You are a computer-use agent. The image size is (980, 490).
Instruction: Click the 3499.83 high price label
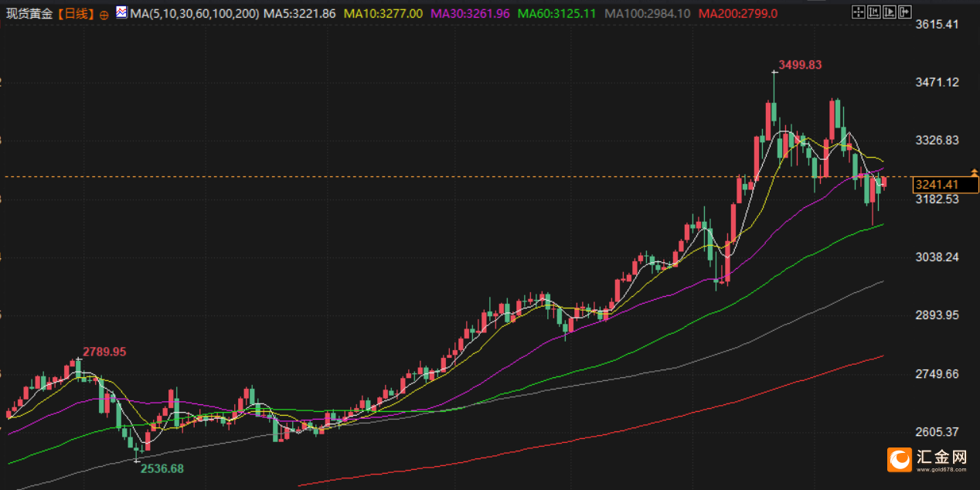(800, 65)
